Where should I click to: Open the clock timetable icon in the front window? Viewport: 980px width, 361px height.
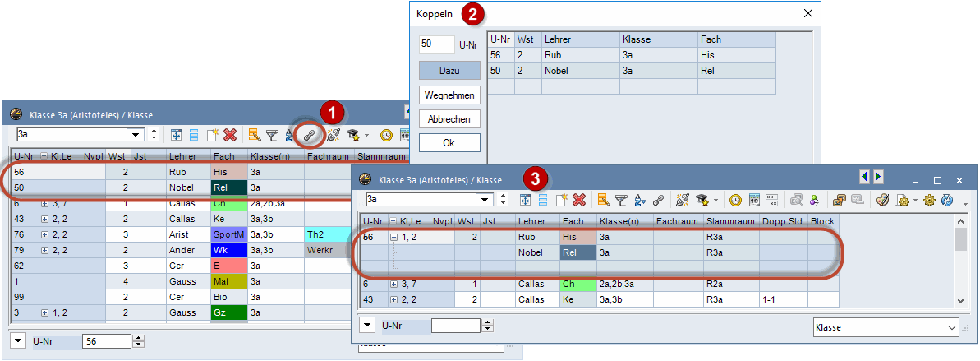pos(735,200)
